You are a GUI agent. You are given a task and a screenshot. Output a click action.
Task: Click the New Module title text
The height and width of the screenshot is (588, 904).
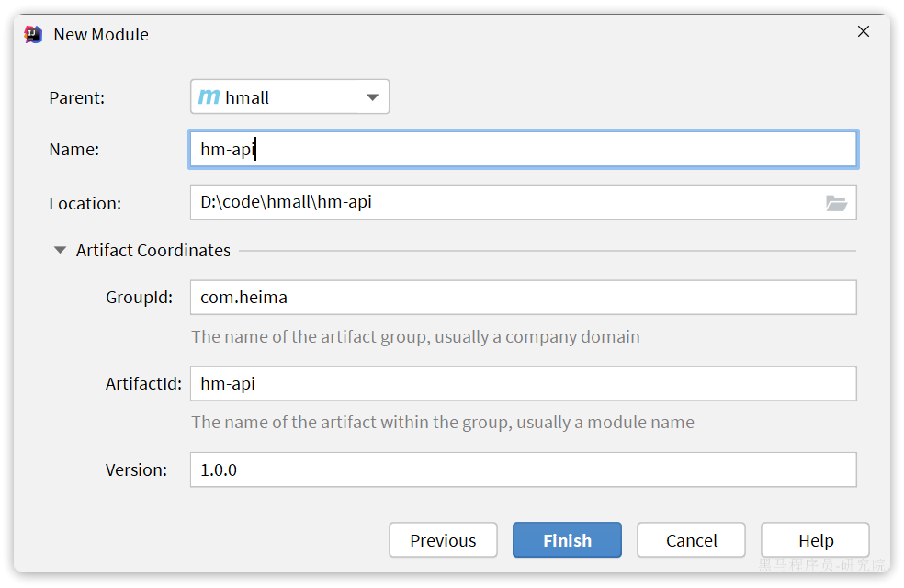[x=101, y=35]
